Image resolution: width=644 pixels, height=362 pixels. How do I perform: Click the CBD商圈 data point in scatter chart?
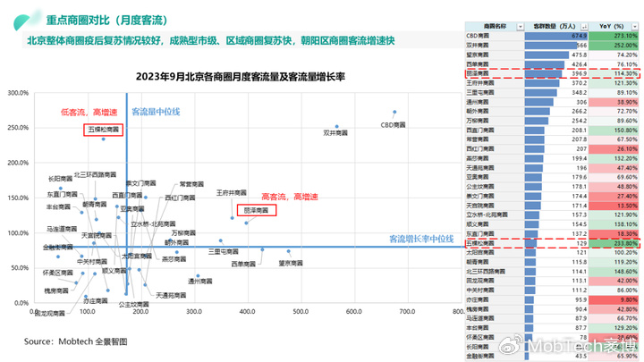pyautogui.click(x=394, y=112)
